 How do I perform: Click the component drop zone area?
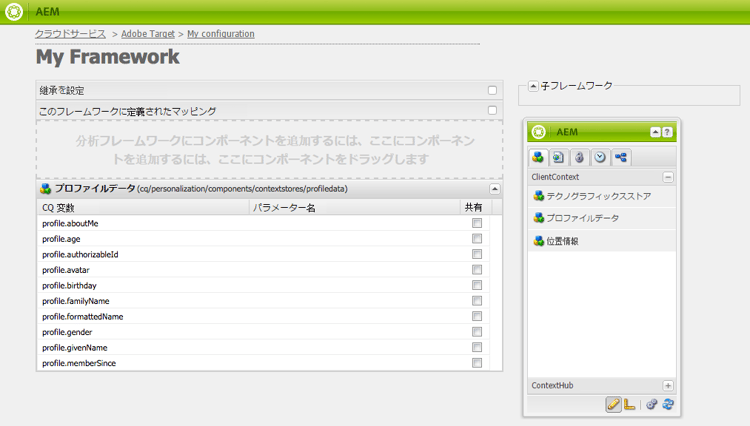[269, 150]
